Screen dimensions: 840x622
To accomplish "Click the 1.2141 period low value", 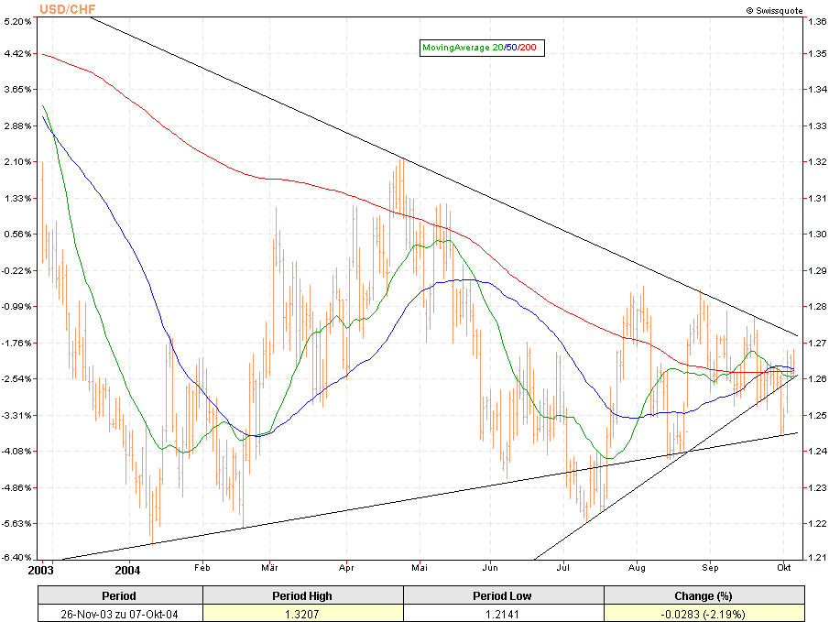I will pyautogui.click(x=503, y=614).
